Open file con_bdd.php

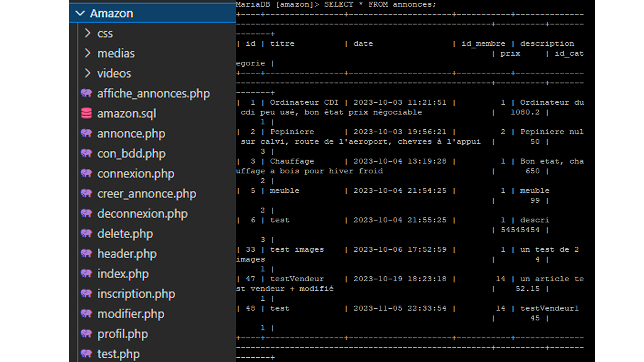click(x=131, y=154)
